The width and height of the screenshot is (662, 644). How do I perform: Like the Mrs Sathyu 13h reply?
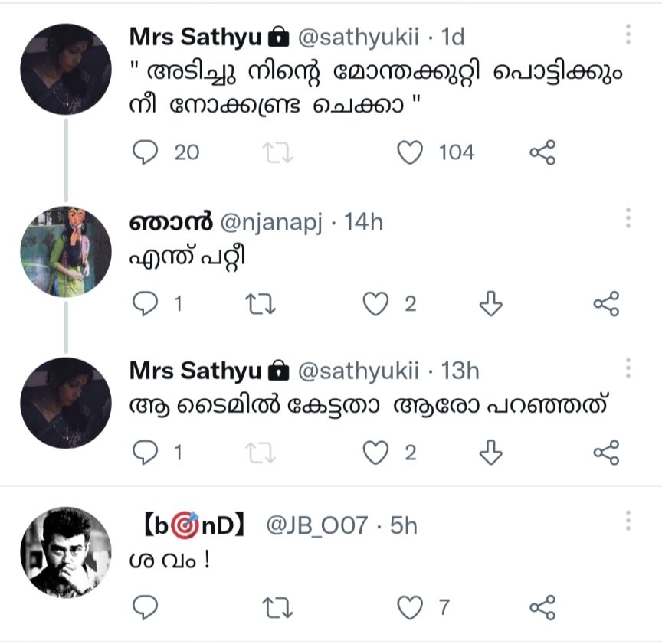pyautogui.click(x=375, y=453)
